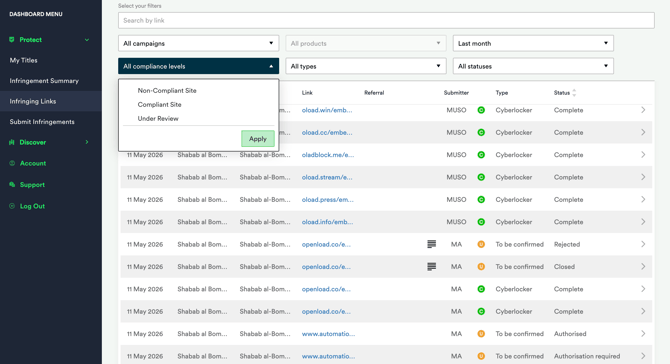
Task: Click the Apply button
Action: (x=258, y=139)
